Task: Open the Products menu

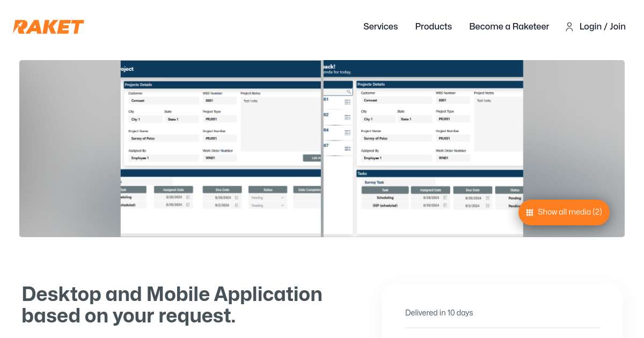Action: tap(434, 27)
